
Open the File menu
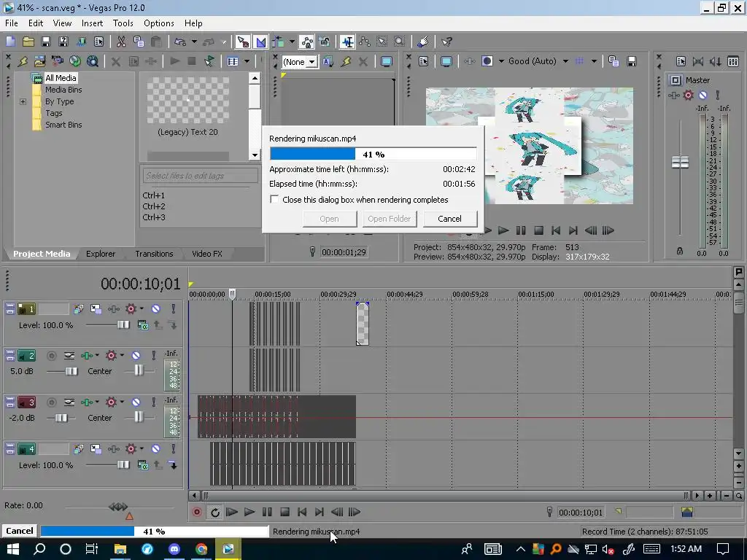point(12,23)
